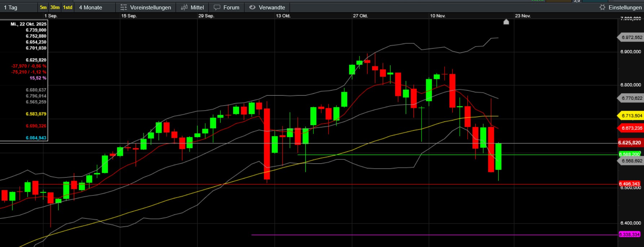The image size is (644, 247).
Task: Click the Verwandte eye icon
Action: click(x=252, y=8)
